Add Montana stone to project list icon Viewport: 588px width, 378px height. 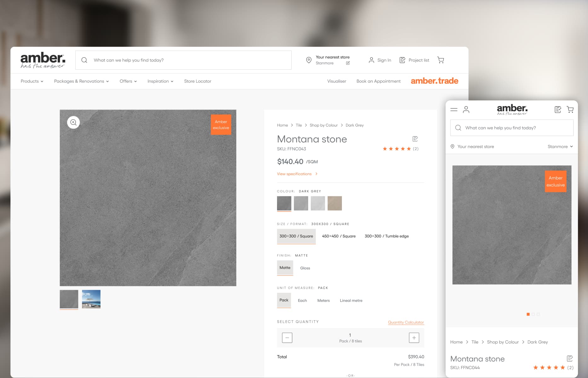(x=415, y=139)
